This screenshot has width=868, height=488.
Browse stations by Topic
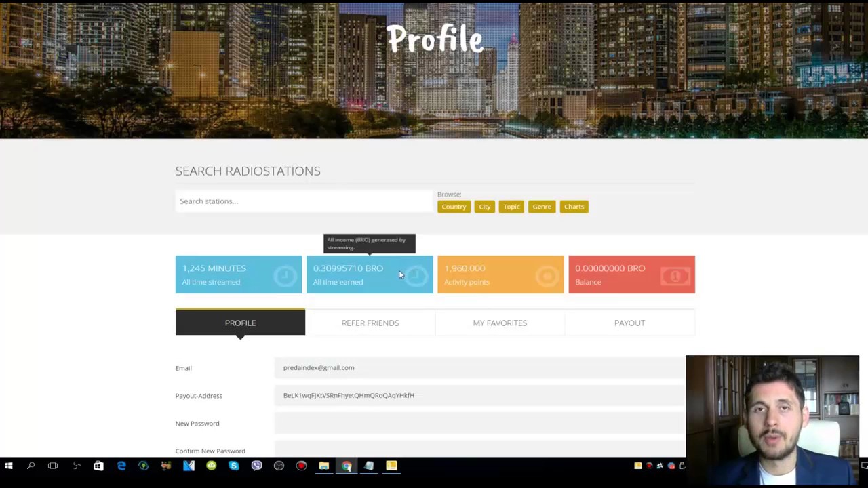pyautogui.click(x=511, y=207)
